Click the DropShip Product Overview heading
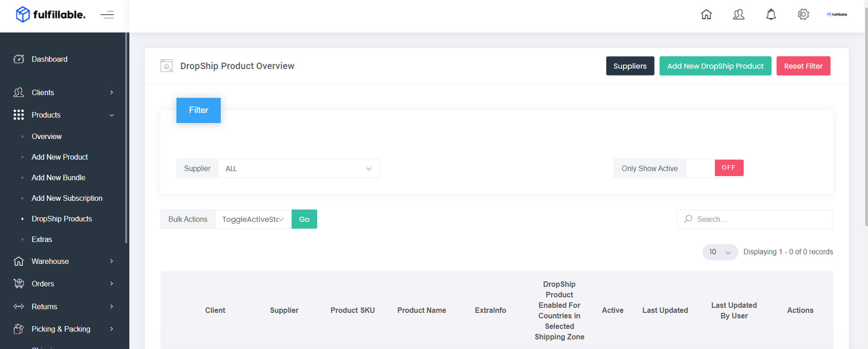The image size is (868, 349). 237,66
